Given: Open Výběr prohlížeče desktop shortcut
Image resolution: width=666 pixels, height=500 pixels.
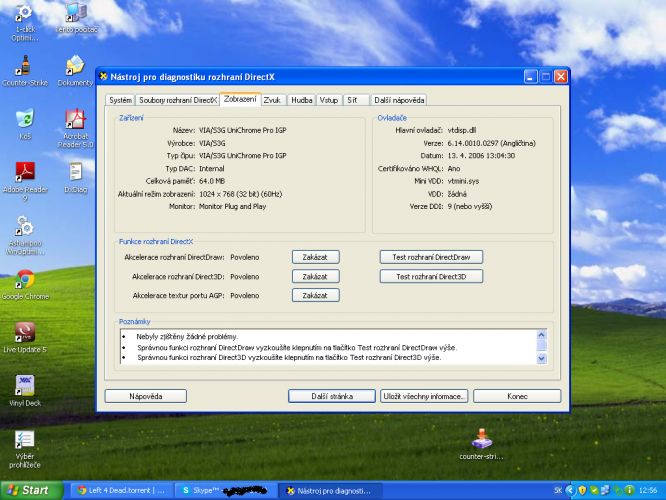Looking at the screenshot, I should click(x=25, y=449).
